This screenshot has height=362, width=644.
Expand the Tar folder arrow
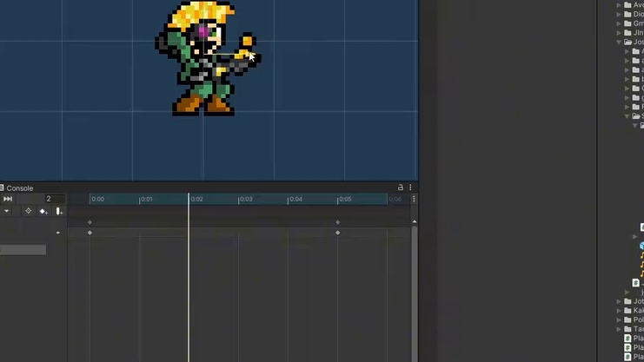pyautogui.click(x=619, y=329)
